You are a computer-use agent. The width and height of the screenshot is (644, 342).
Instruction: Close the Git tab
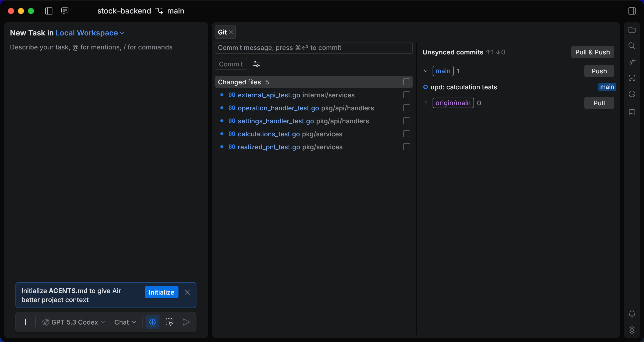(x=231, y=32)
